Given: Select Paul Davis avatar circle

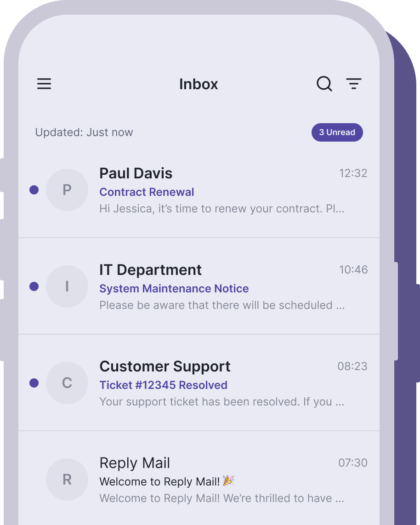Looking at the screenshot, I should pos(67,190).
